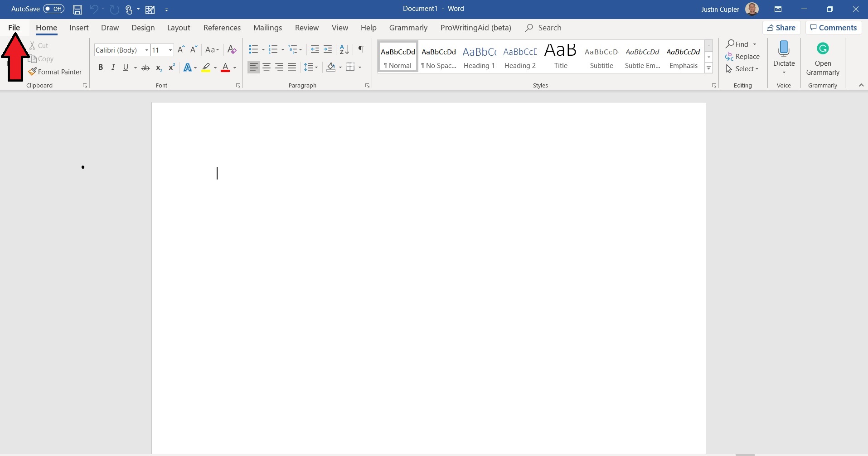Click the Cut scissors command

pos(39,45)
